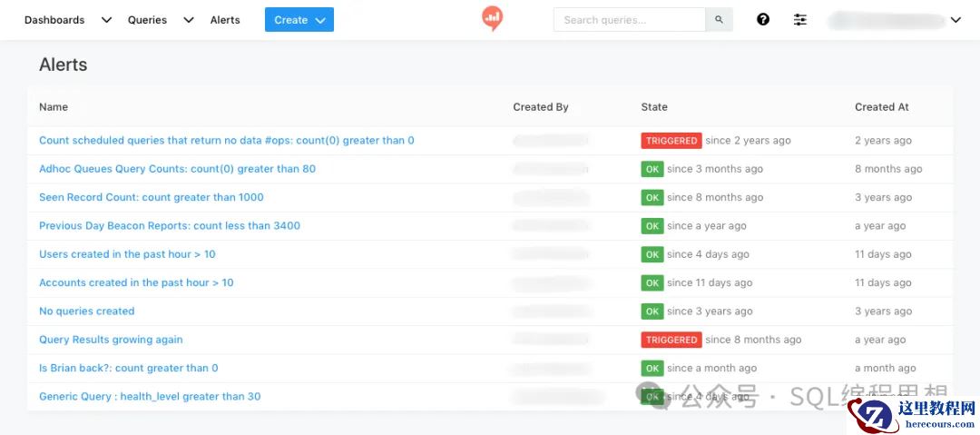Open the help question mark icon
This screenshot has height=435, width=980.
[762, 19]
